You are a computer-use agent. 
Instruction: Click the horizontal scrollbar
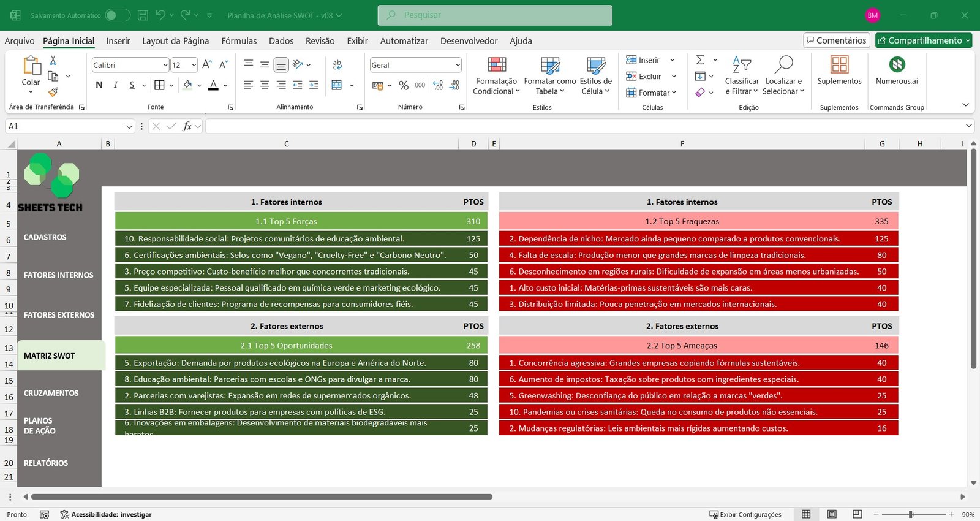(262, 496)
